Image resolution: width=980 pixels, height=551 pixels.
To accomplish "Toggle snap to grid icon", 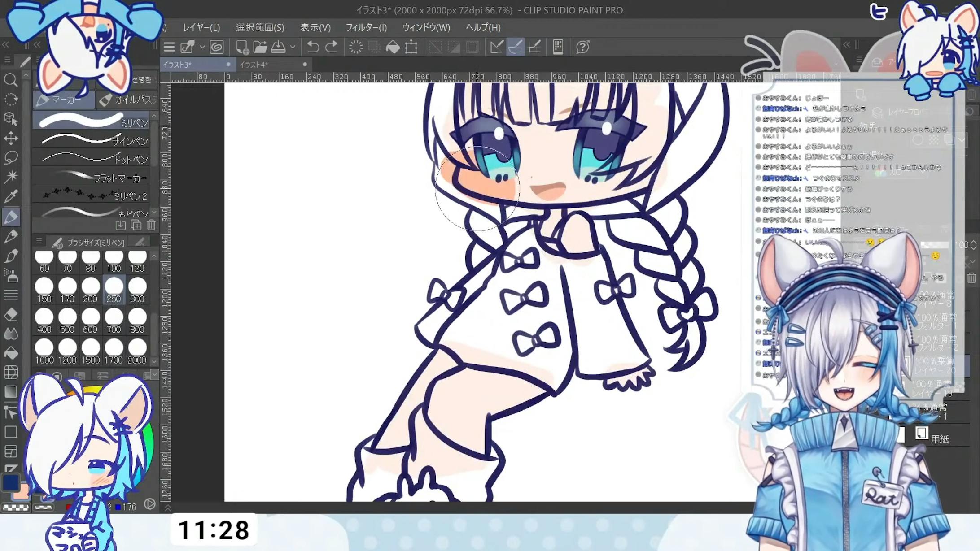I will click(x=534, y=47).
